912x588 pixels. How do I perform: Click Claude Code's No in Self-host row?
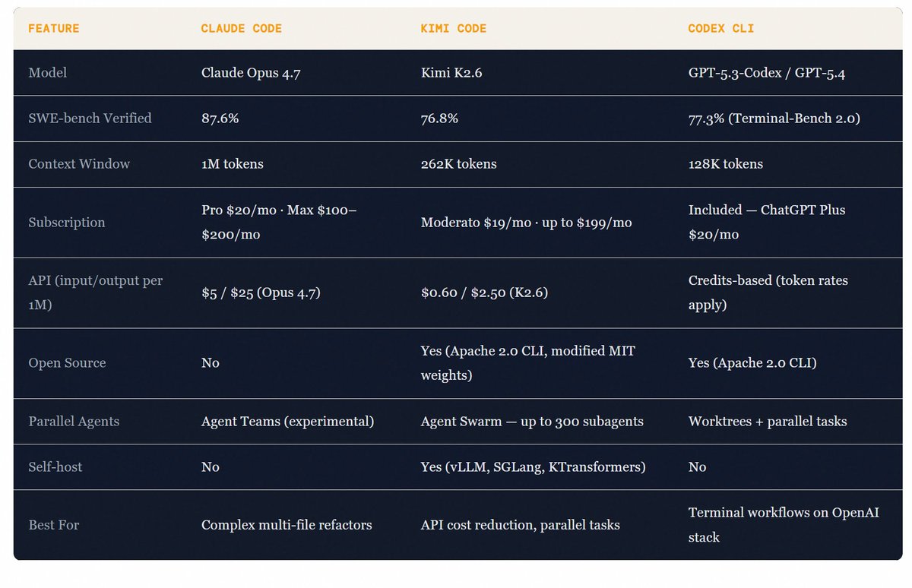point(210,466)
